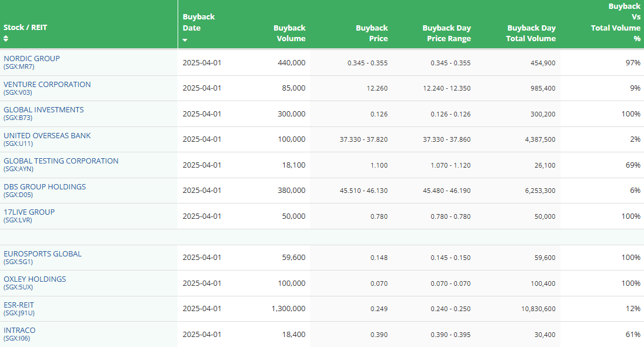Click Venture price range 12.240 - 12.350
Viewport: 644px width, 347px height.
[446, 88]
